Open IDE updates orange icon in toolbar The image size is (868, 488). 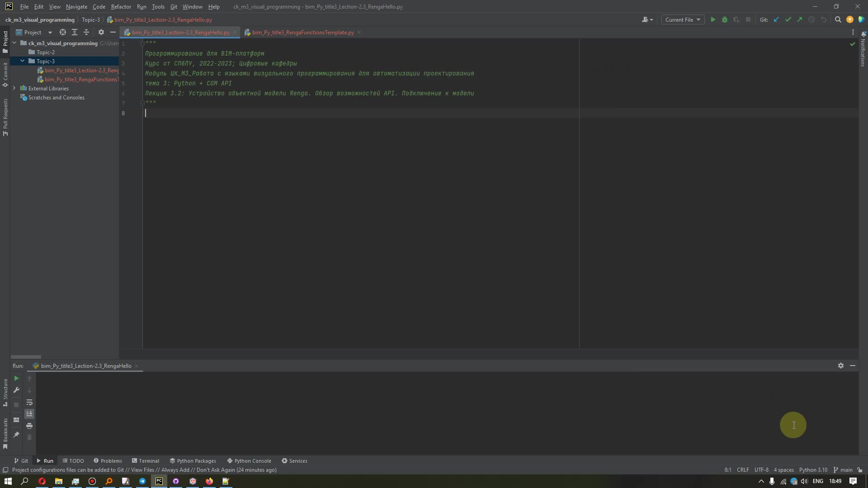tap(850, 19)
